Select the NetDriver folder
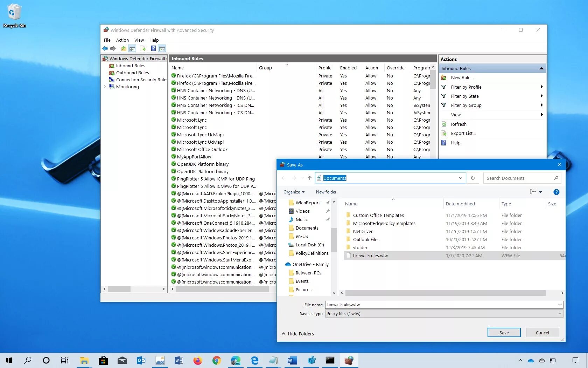The width and height of the screenshot is (588, 368). [x=363, y=231]
